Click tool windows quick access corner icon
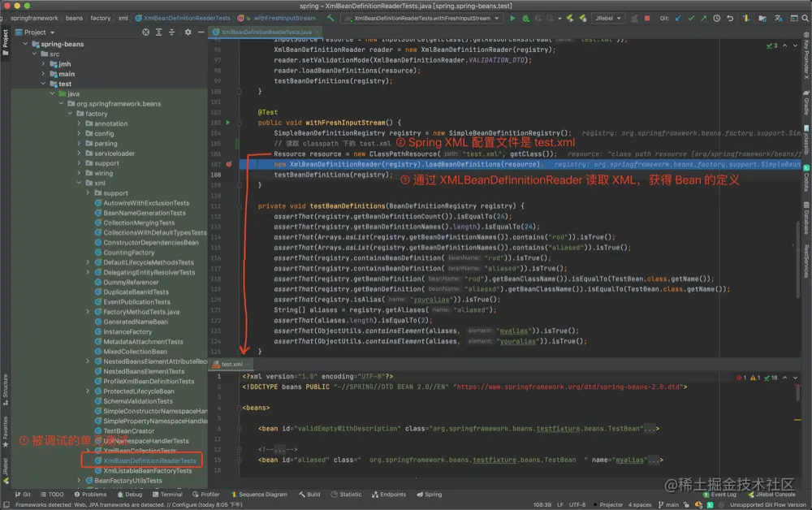The height and width of the screenshot is (510, 812). 6,505
